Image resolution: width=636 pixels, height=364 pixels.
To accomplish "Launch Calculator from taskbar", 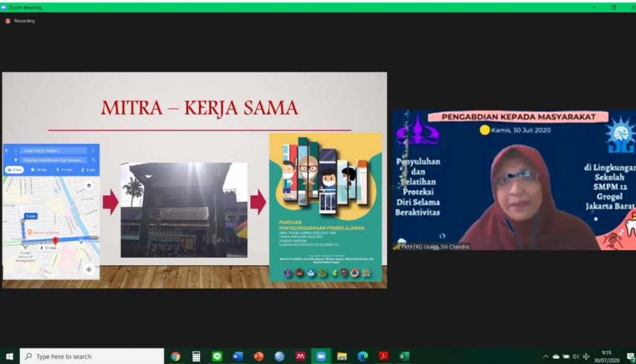I will (x=196, y=357).
